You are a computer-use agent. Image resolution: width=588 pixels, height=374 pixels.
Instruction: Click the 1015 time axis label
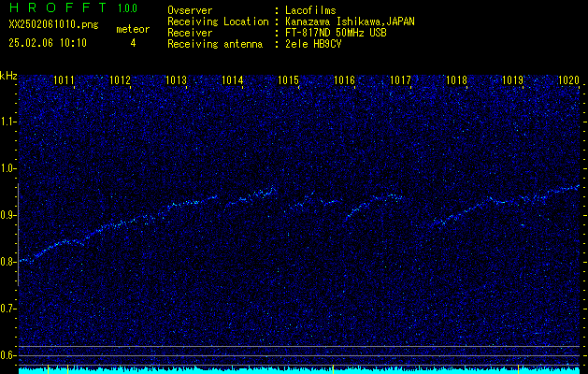coord(288,80)
